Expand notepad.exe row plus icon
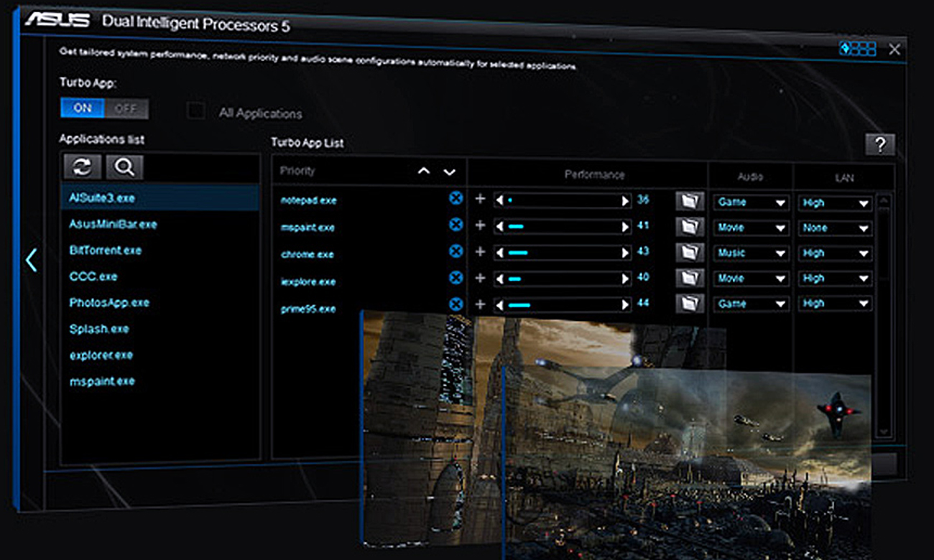Image resolution: width=934 pixels, height=560 pixels. tap(481, 200)
